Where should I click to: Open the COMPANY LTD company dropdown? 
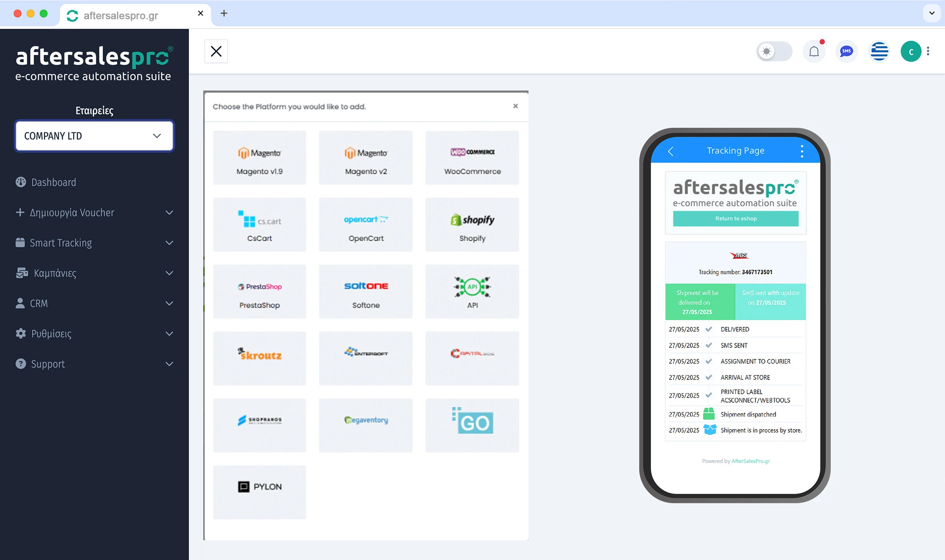pos(94,136)
